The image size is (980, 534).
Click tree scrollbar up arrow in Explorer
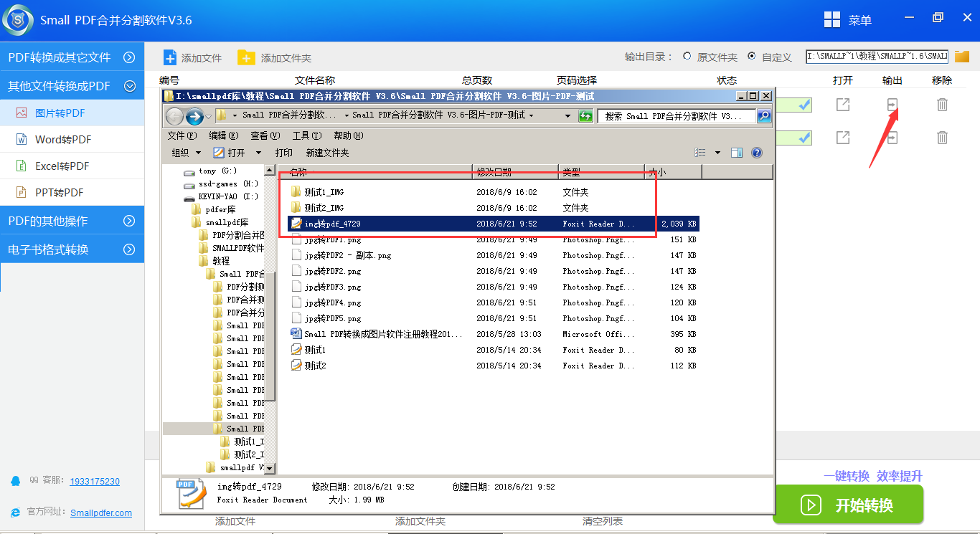(x=270, y=170)
